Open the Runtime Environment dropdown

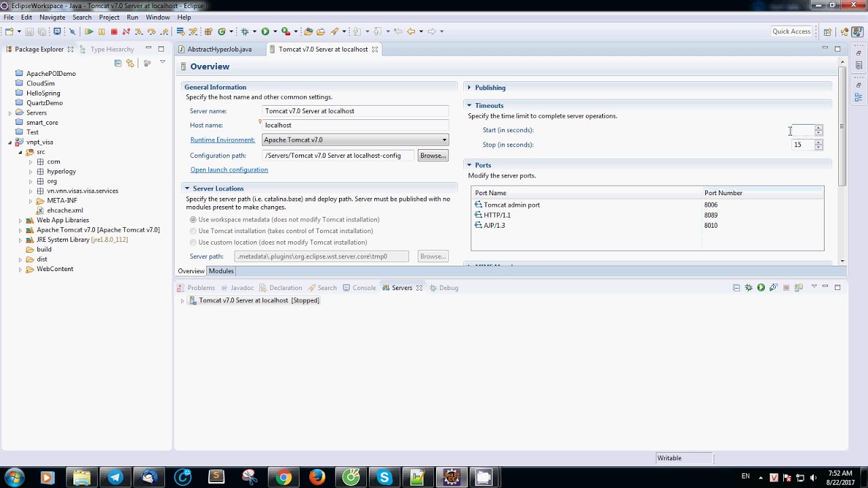[x=355, y=140]
